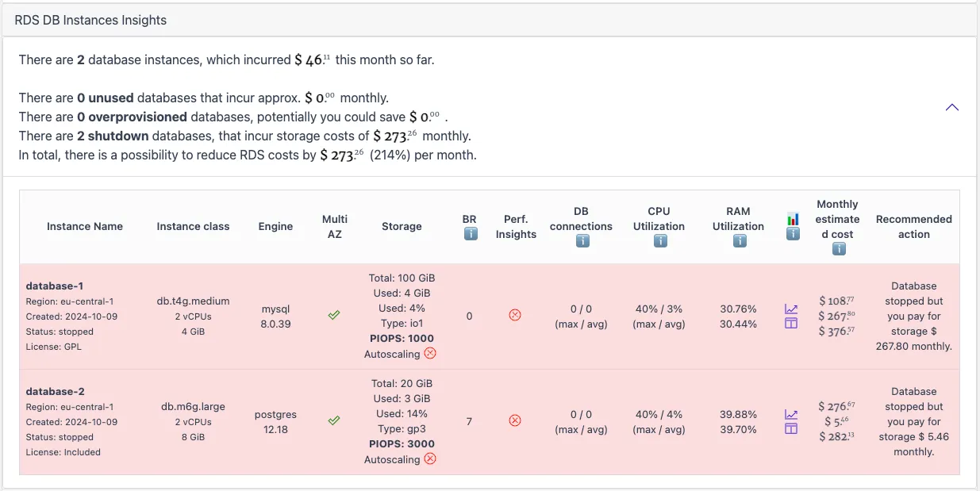The image size is (980, 491).
Task: Click database-1 recommended action text
Action: tap(914, 316)
